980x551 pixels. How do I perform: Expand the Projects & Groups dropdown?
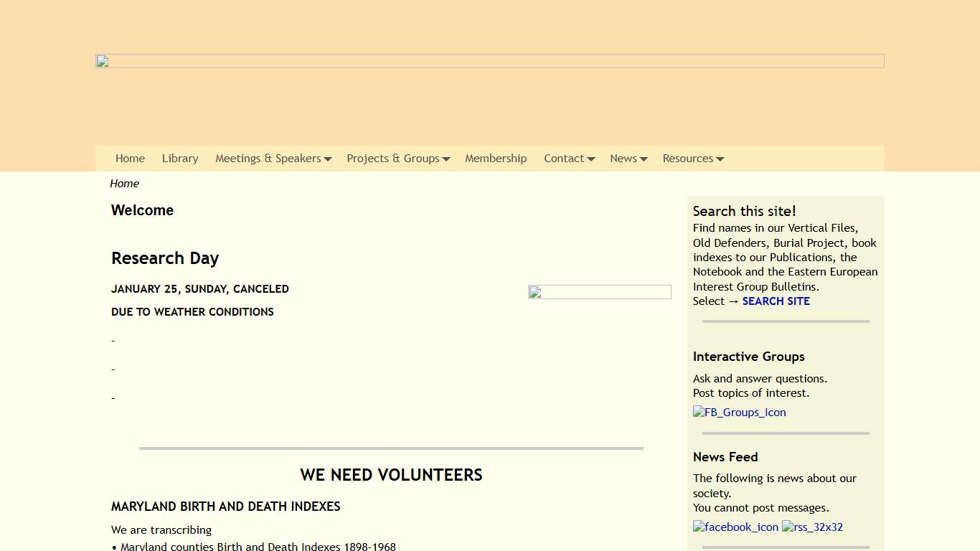coord(447,159)
